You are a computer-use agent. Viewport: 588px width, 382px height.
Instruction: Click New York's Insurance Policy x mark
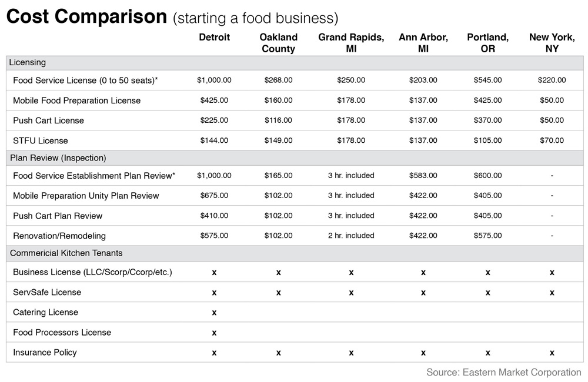pos(552,353)
